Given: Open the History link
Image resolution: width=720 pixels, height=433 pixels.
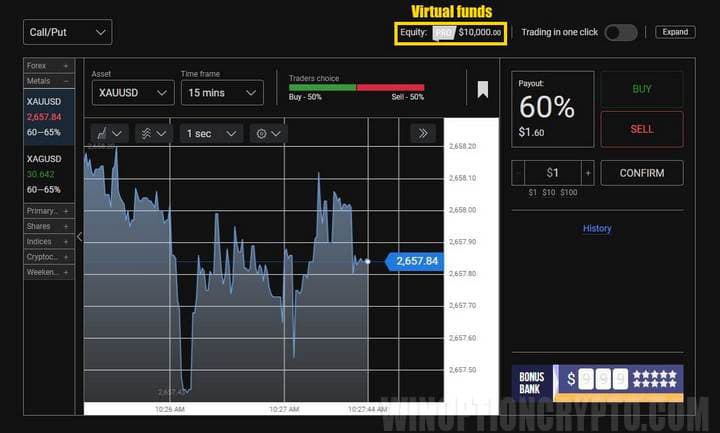Looking at the screenshot, I should point(597,228).
